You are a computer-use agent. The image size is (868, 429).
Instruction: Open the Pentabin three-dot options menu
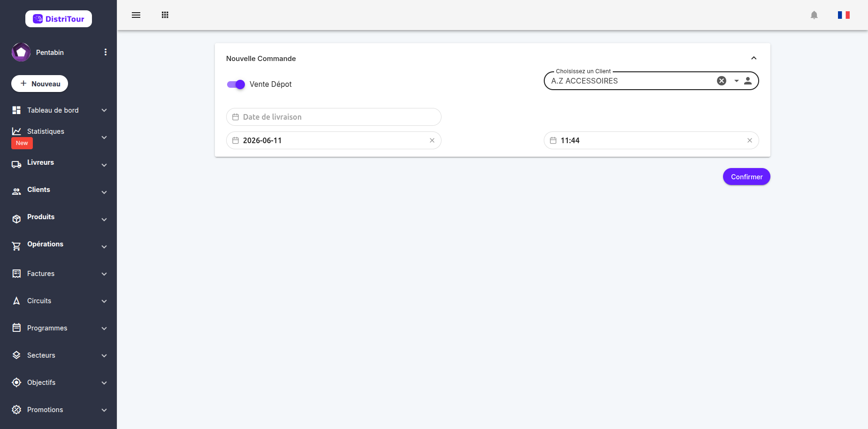[x=106, y=52]
